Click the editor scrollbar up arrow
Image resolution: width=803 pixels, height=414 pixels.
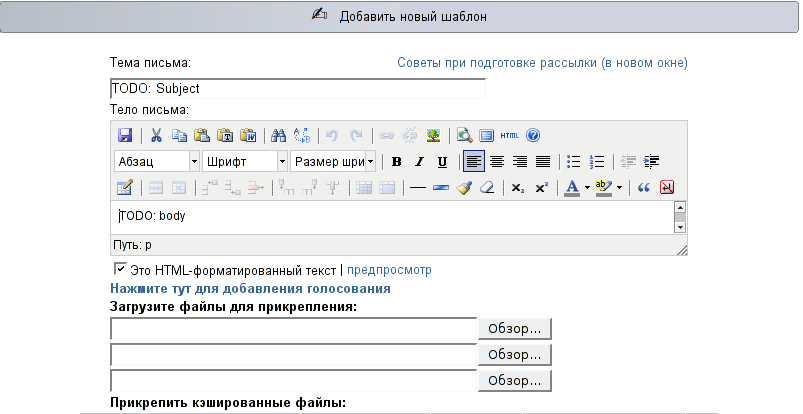680,207
